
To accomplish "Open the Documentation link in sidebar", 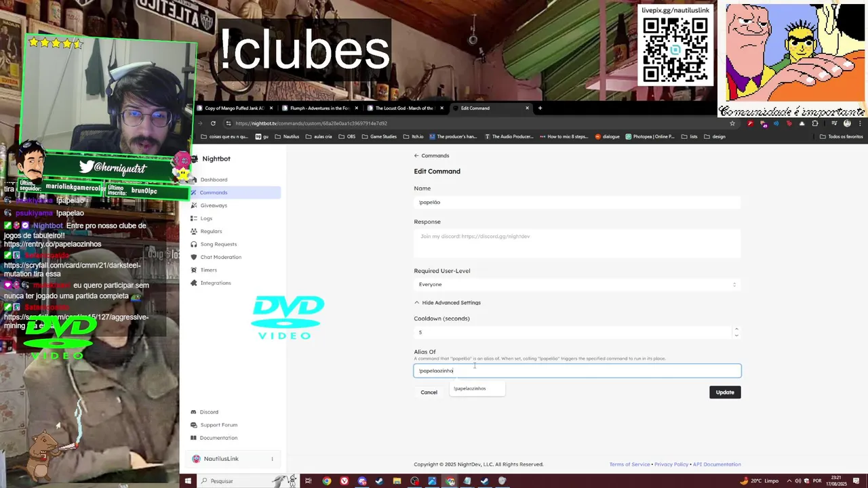I will pos(218,438).
